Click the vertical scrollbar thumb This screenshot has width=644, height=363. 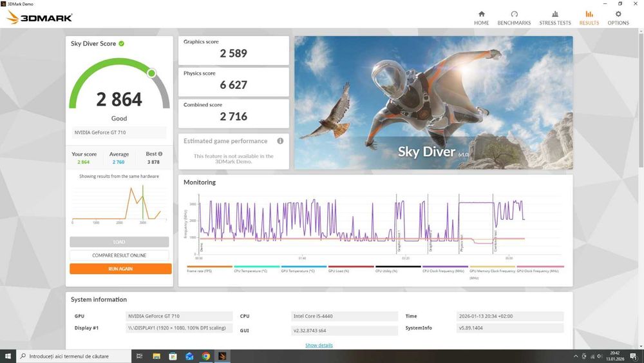641,101
